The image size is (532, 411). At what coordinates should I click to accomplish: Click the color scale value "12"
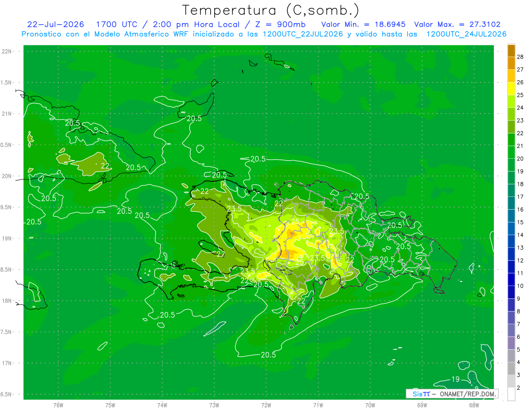[520, 260]
